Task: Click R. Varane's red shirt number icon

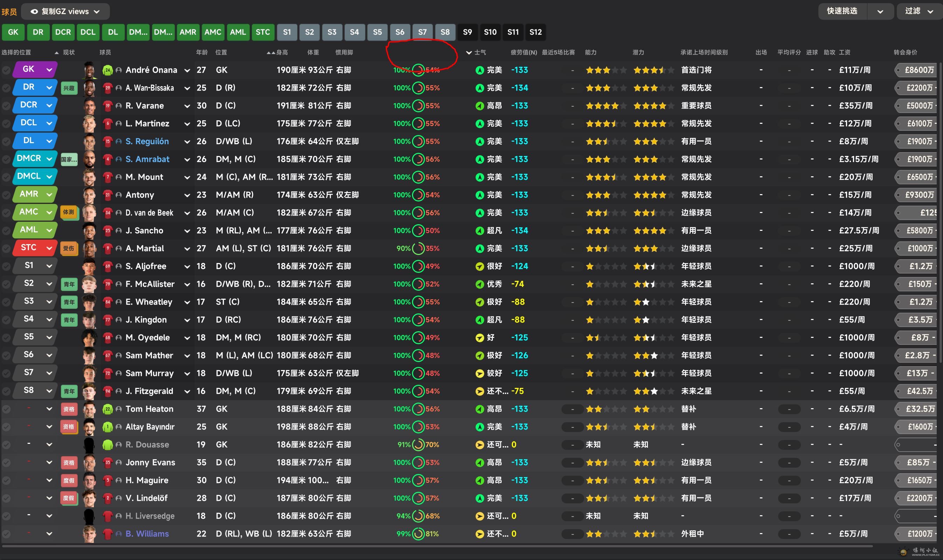Action: point(107,106)
